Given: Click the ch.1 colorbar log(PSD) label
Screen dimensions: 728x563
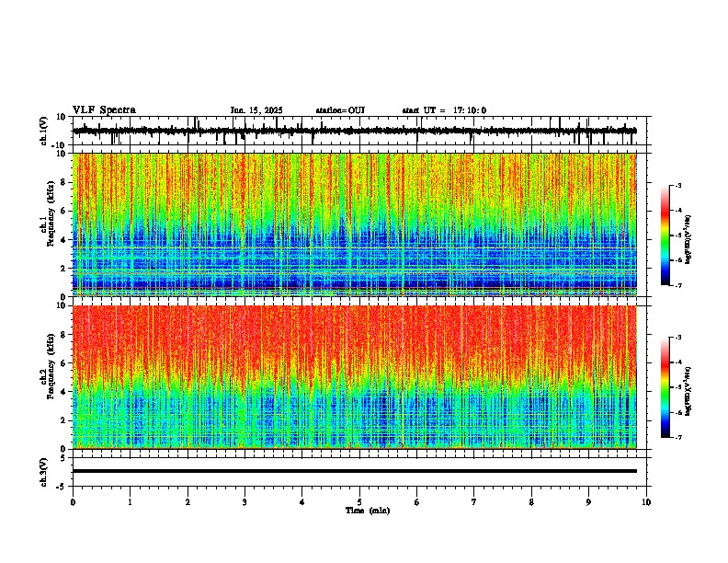Looking at the screenshot, I should [688, 239].
